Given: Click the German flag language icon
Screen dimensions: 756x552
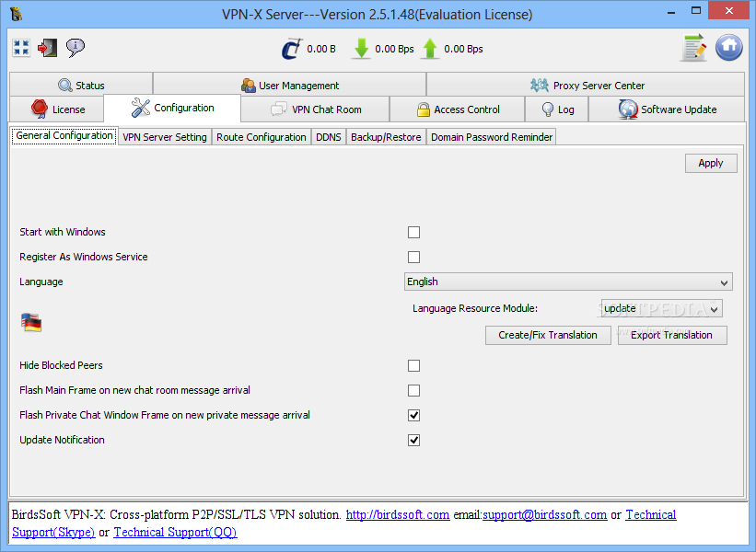Looking at the screenshot, I should (x=31, y=322).
